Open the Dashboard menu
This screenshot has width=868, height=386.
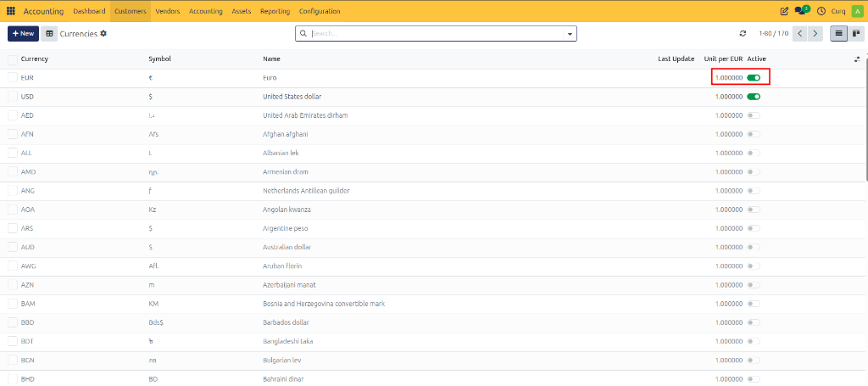[89, 11]
